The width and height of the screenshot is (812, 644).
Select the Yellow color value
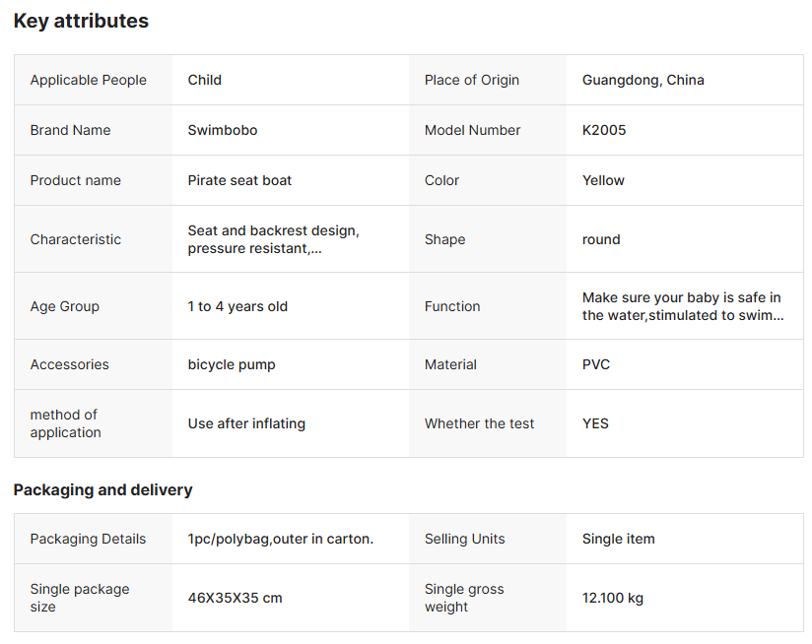(603, 180)
